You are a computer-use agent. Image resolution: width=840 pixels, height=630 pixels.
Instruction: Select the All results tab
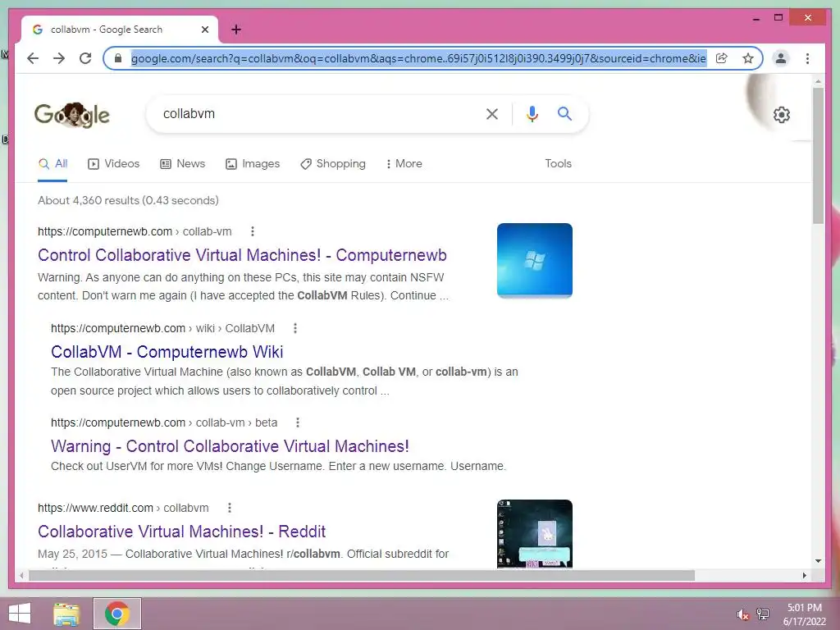click(52, 164)
